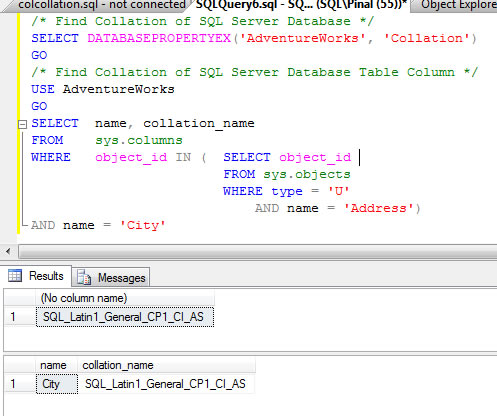Click the 'Address' string literal
497x416 pixels.
(x=379, y=208)
